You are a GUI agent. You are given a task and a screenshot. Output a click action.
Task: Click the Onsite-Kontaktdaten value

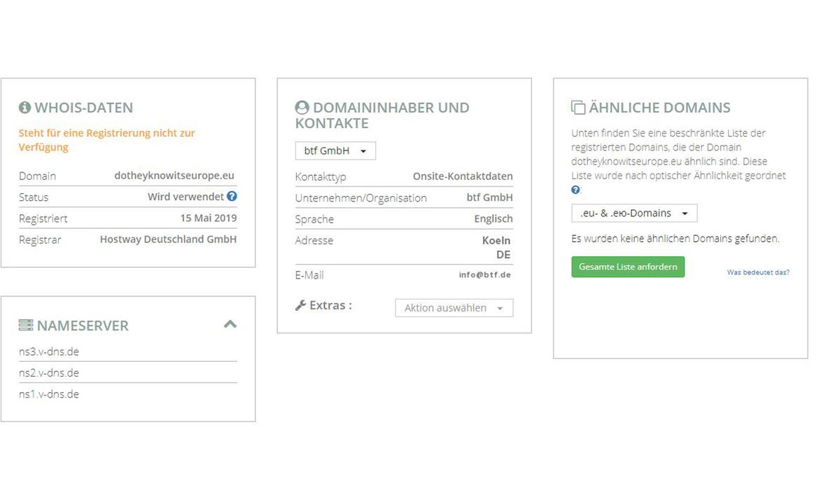(x=463, y=176)
